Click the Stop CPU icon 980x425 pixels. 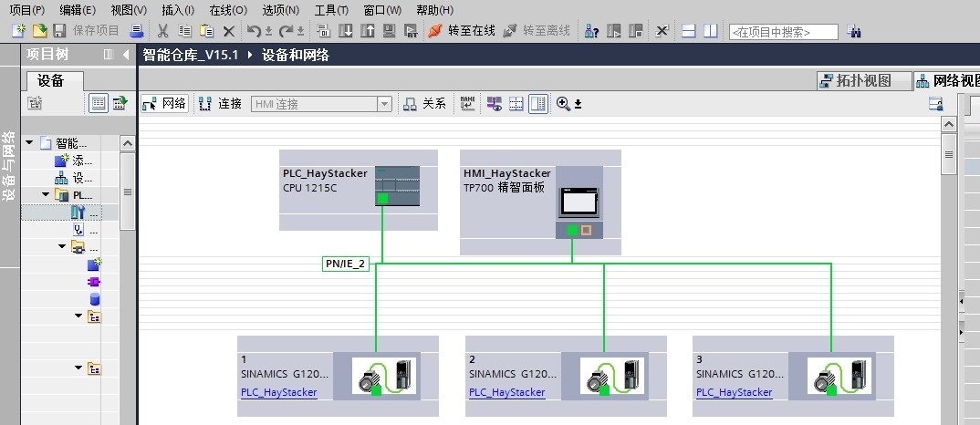(x=636, y=31)
